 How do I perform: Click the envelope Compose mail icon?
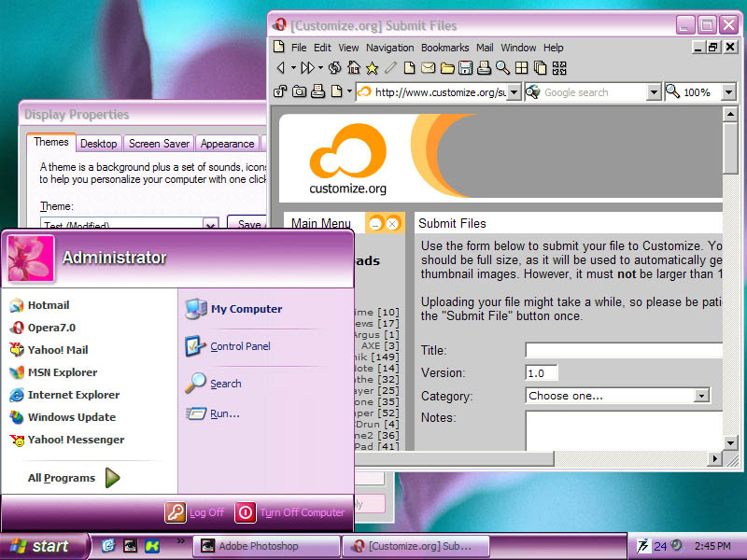coord(428,68)
